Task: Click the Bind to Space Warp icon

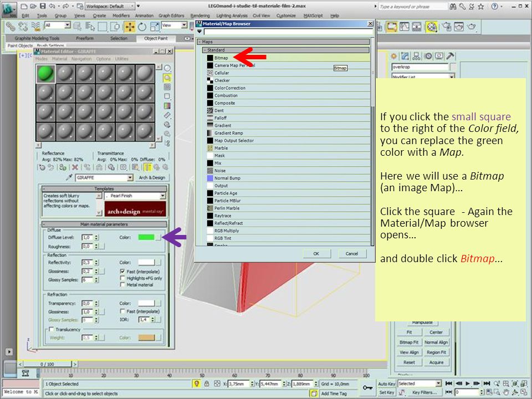Action: tap(35, 27)
